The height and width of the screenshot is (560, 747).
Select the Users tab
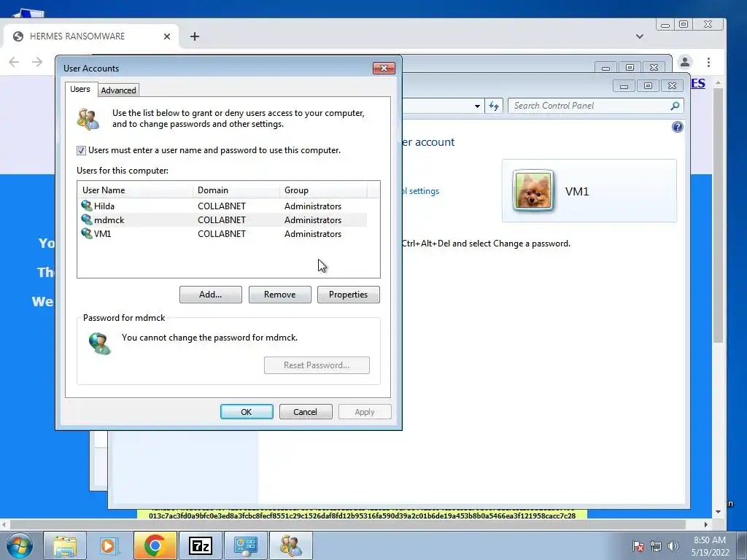pyautogui.click(x=80, y=89)
